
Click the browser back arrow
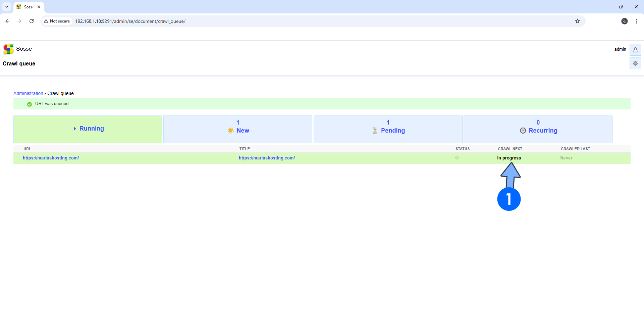(7, 21)
